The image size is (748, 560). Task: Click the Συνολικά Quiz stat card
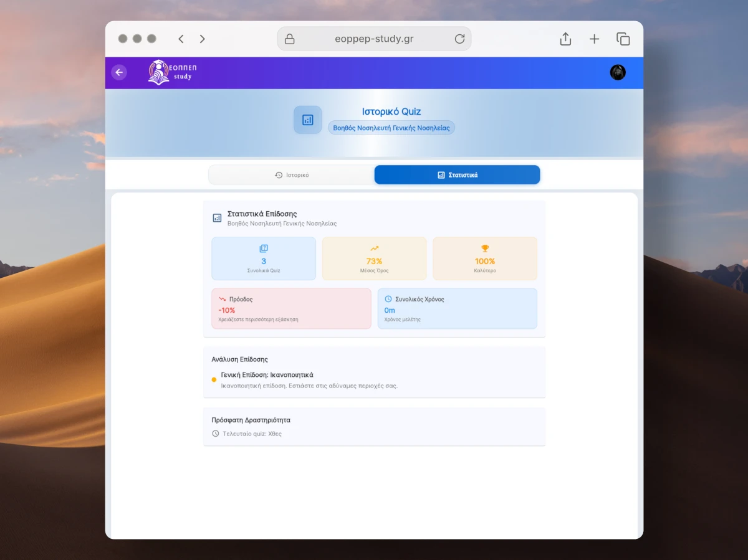[x=264, y=259]
